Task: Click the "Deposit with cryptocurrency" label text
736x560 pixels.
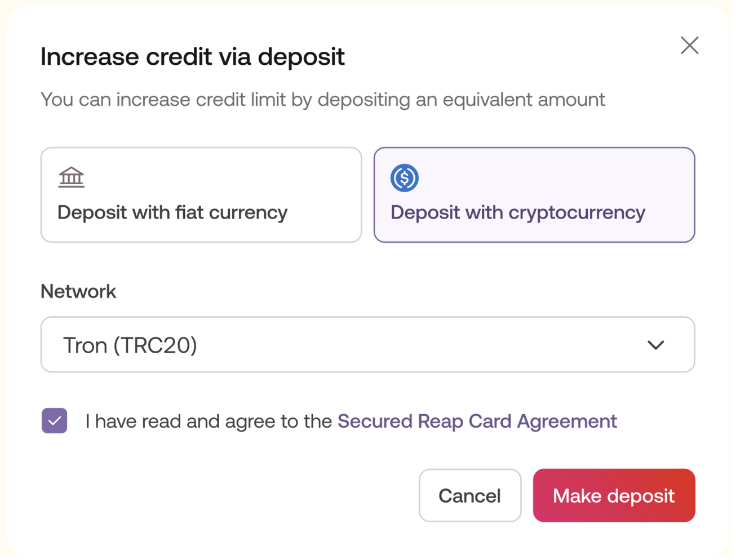Action: (518, 212)
